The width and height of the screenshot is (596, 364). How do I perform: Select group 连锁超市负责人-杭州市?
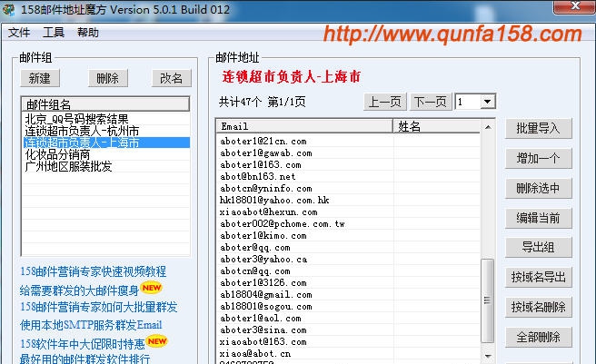point(105,131)
